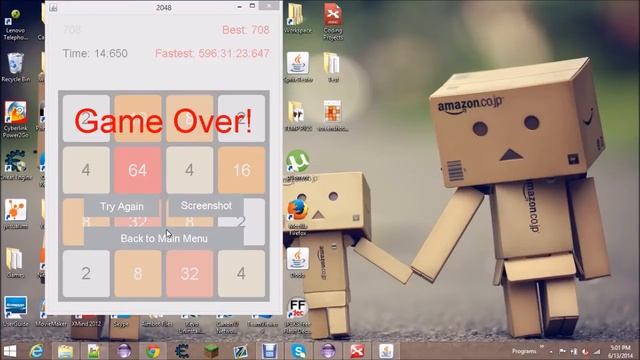Click the 64 tile on the board
The width and height of the screenshot is (640, 360).
tap(138, 170)
